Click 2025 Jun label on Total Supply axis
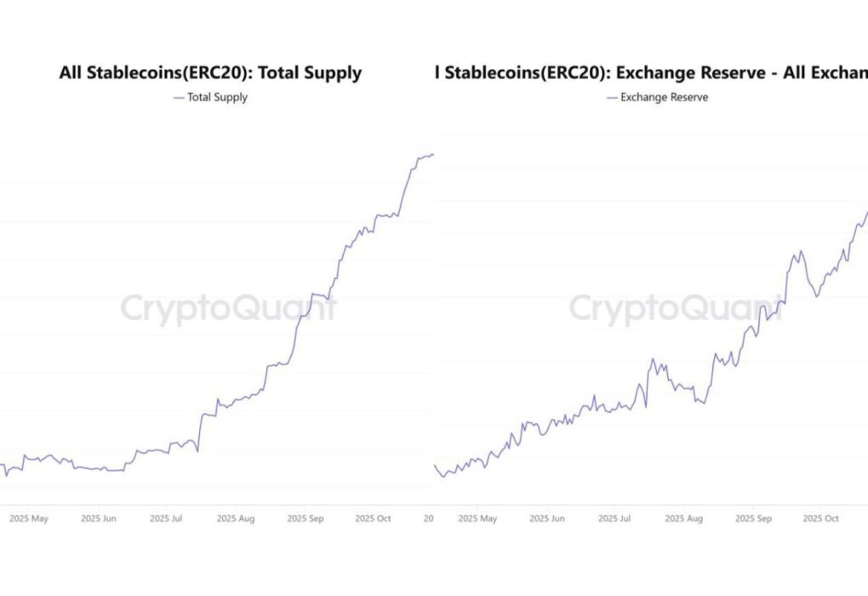This screenshot has height=596, width=868. 97,518
